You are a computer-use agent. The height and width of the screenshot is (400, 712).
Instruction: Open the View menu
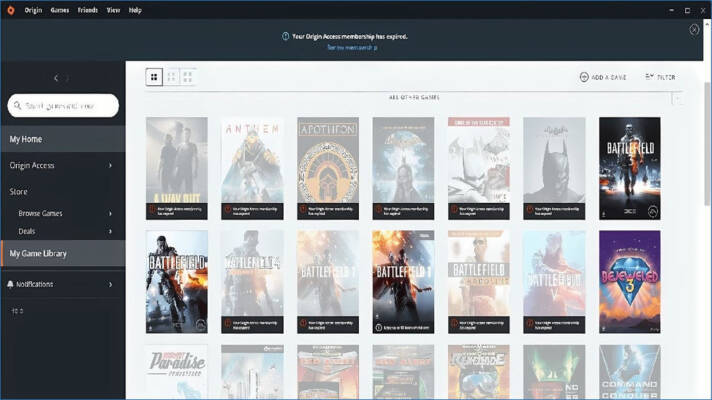pyautogui.click(x=113, y=10)
